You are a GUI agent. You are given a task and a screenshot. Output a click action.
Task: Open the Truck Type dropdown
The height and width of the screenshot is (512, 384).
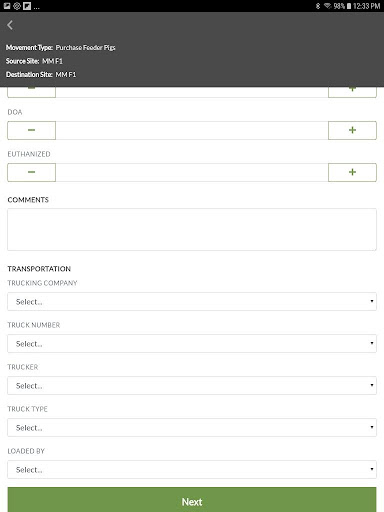click(x=192, y=428)
